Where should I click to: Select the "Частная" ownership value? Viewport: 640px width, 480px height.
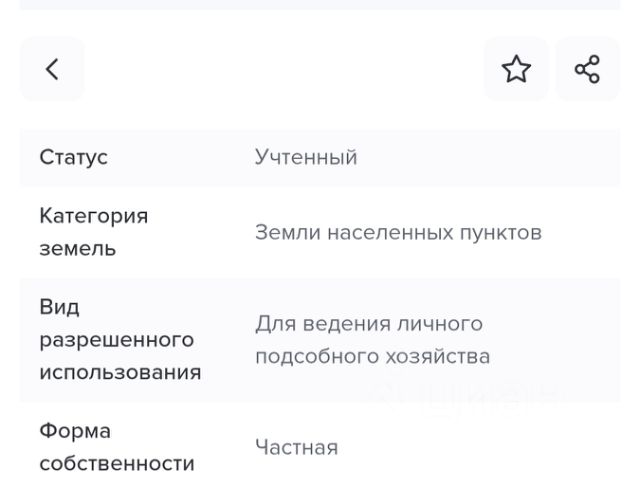296,447
